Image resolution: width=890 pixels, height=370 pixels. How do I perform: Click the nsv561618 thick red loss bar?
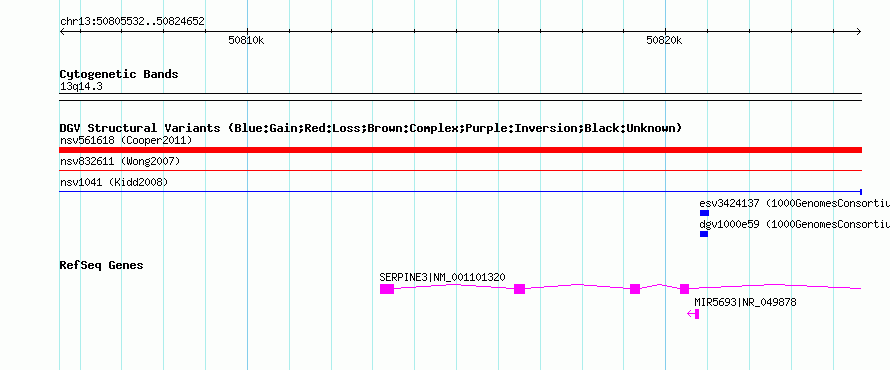460,150
